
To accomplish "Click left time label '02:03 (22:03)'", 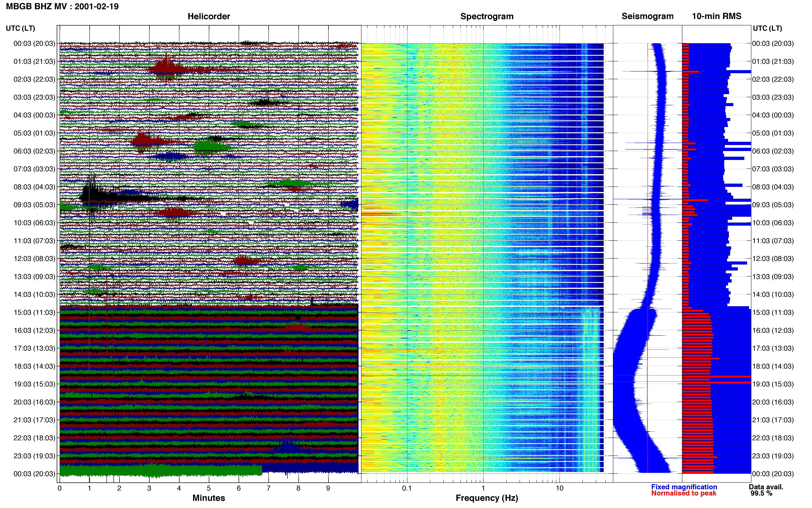I will tap(34, 79).
